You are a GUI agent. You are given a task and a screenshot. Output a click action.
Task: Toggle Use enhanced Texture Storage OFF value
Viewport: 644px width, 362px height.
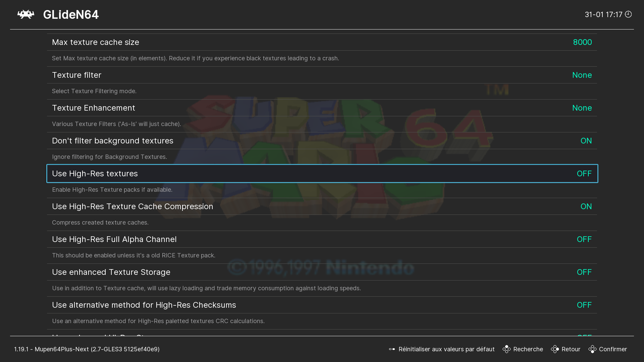pos(584,272)
